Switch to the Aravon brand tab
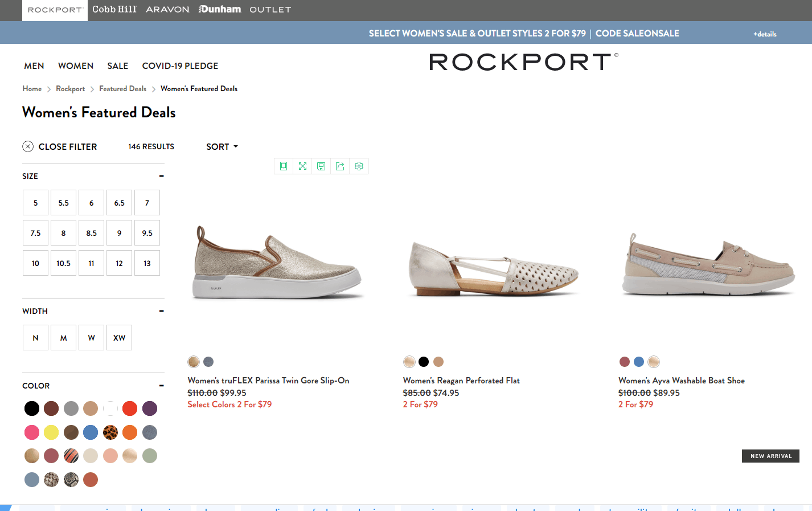 pos(167,10)
